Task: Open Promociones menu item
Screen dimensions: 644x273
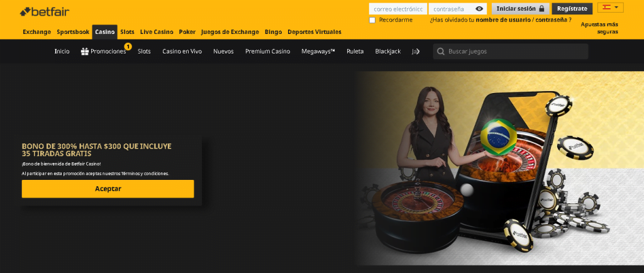Action: tap(108, 52)
